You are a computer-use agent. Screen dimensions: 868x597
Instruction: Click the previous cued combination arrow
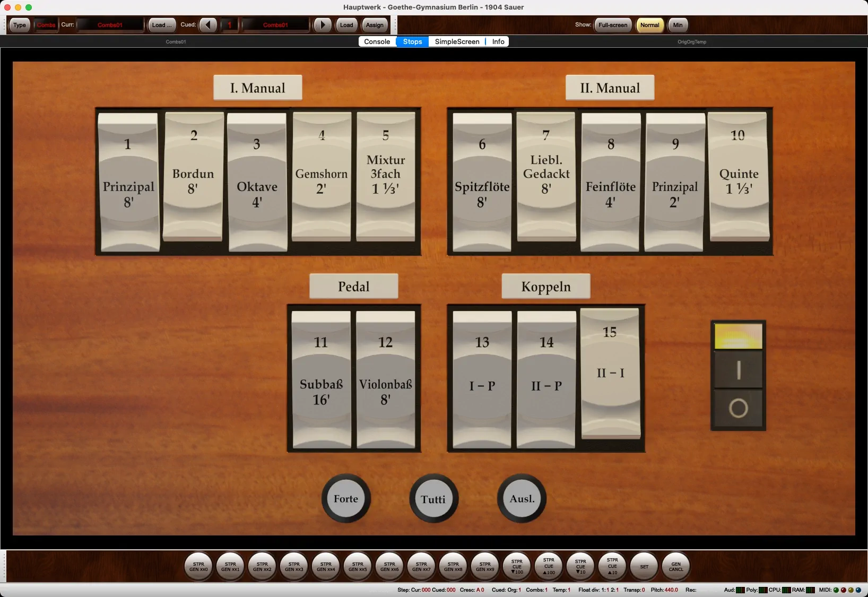coord(208,25)
